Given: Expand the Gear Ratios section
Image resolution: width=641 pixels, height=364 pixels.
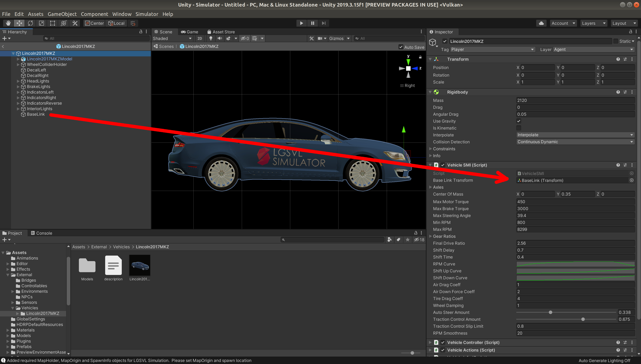Looking at the screenshot, I should (431, 236).
